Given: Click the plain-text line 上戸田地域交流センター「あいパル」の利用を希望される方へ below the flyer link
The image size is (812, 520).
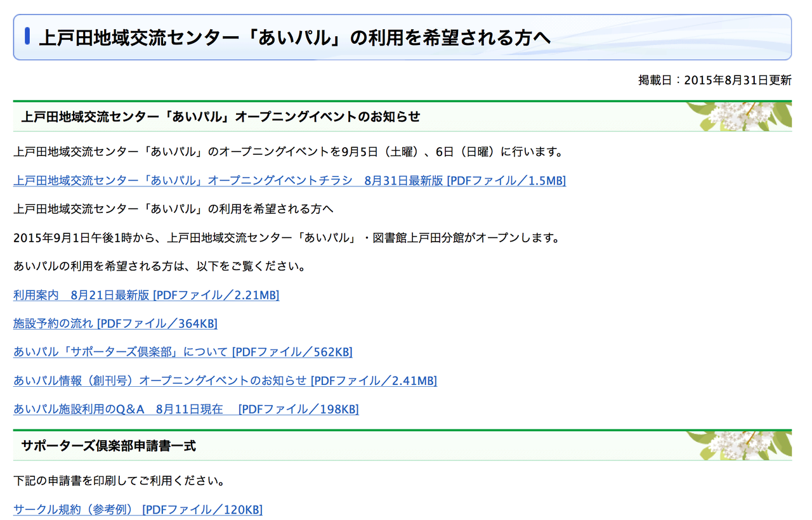Looking at the screenshot, I should tap(173, 209).
